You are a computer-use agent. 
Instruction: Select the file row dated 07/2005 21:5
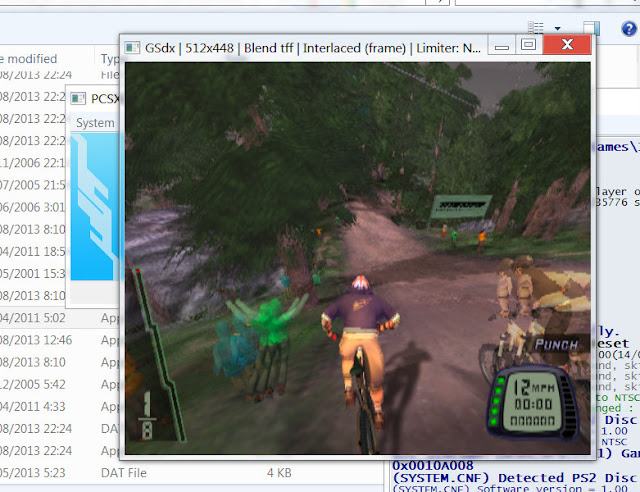33,185
